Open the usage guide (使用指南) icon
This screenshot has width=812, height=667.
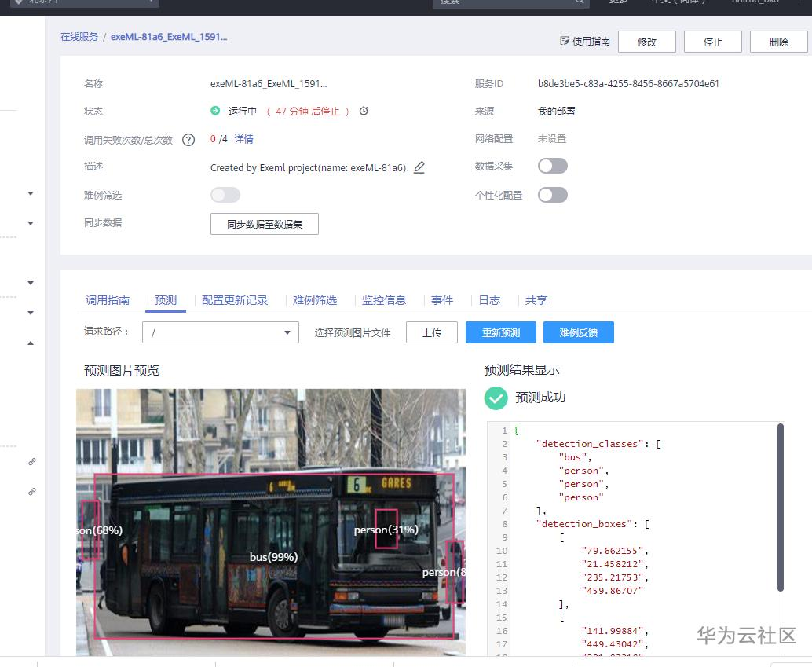point(565,41)
